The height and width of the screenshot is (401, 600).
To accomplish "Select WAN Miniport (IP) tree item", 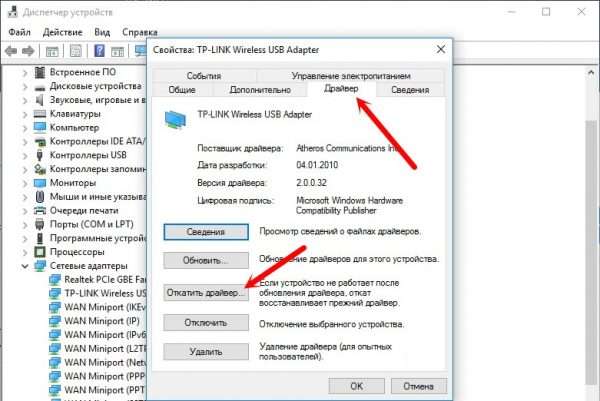I will [x=100, y=323].
